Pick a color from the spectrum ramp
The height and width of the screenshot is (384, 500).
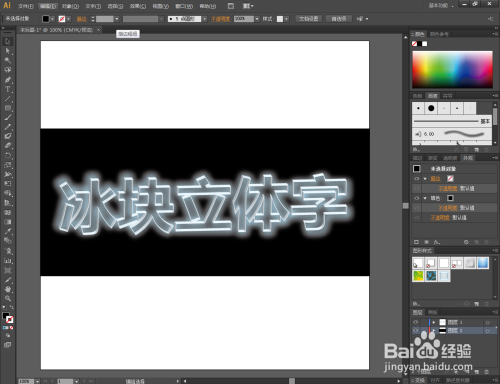(x=452, y=69)
